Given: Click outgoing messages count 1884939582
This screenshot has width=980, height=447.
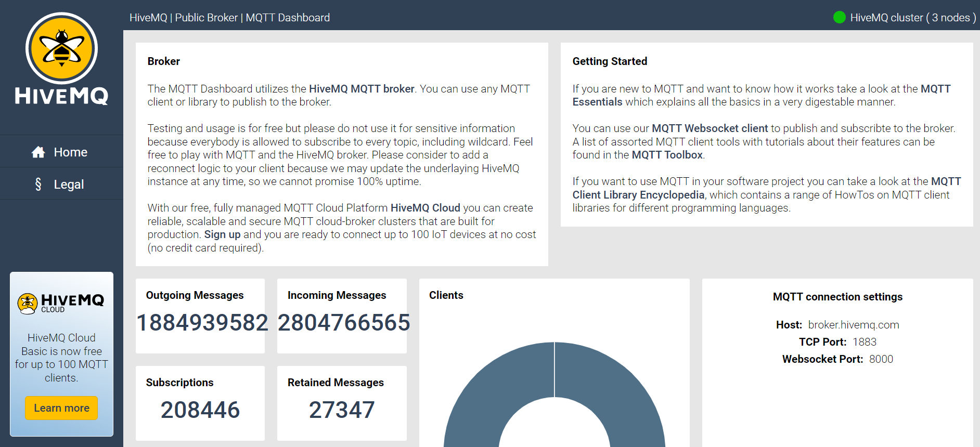Looking at the screenshot, I should coord(202,322).
